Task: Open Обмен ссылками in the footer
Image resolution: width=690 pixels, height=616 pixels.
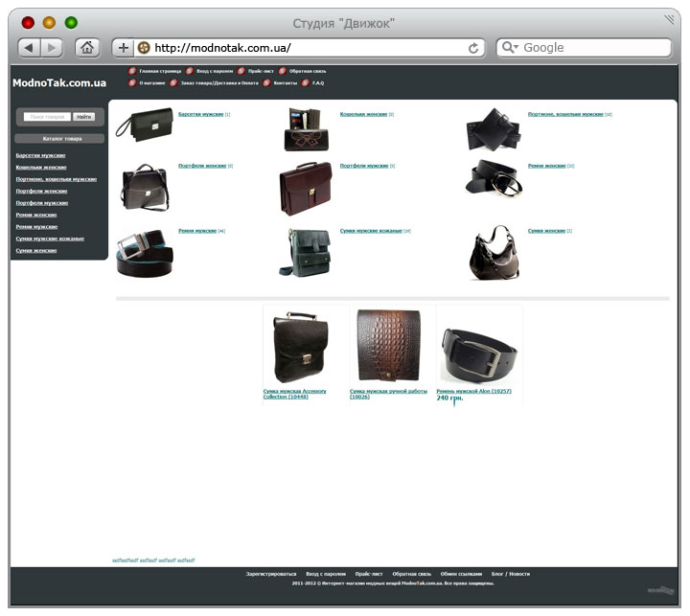Action: 461,574
